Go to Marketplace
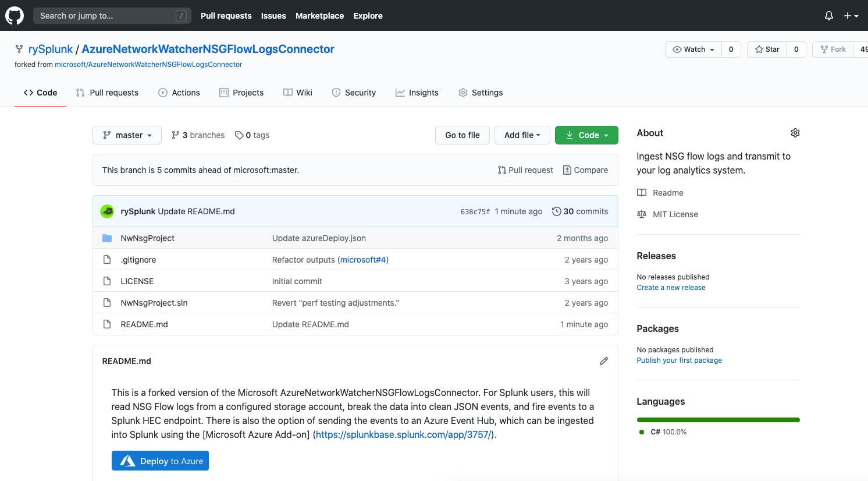 point(319,16)
